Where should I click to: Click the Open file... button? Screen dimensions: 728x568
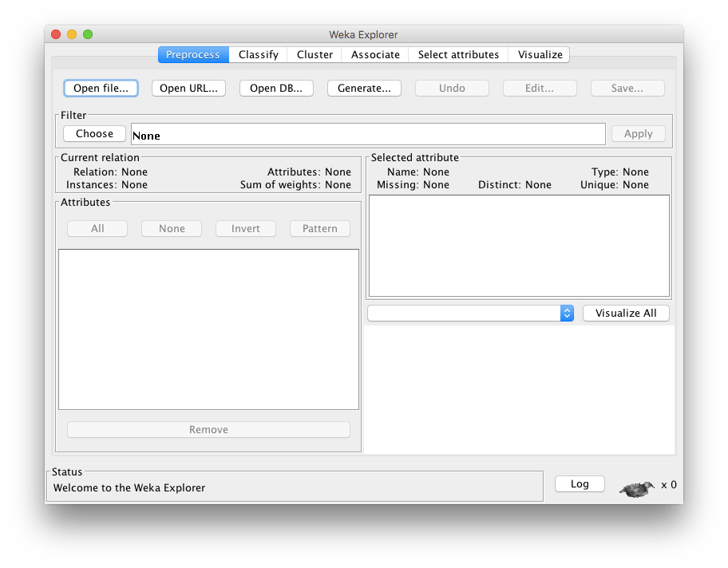pyautogui.click(x=101, y=89)
